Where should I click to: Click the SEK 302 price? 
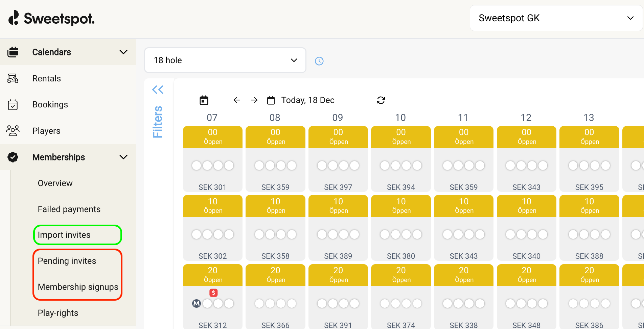point(212,256)
